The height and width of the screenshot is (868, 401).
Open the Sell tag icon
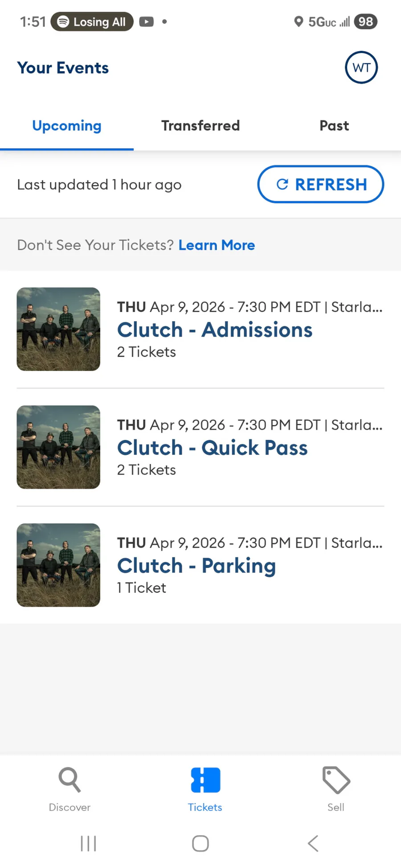336,780
